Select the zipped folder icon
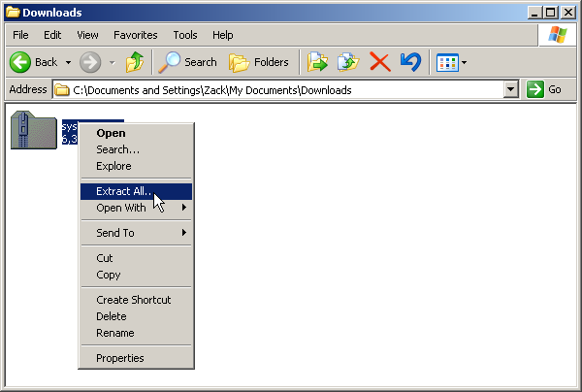This screenshot has width=582, height=392. click(34, 130)
